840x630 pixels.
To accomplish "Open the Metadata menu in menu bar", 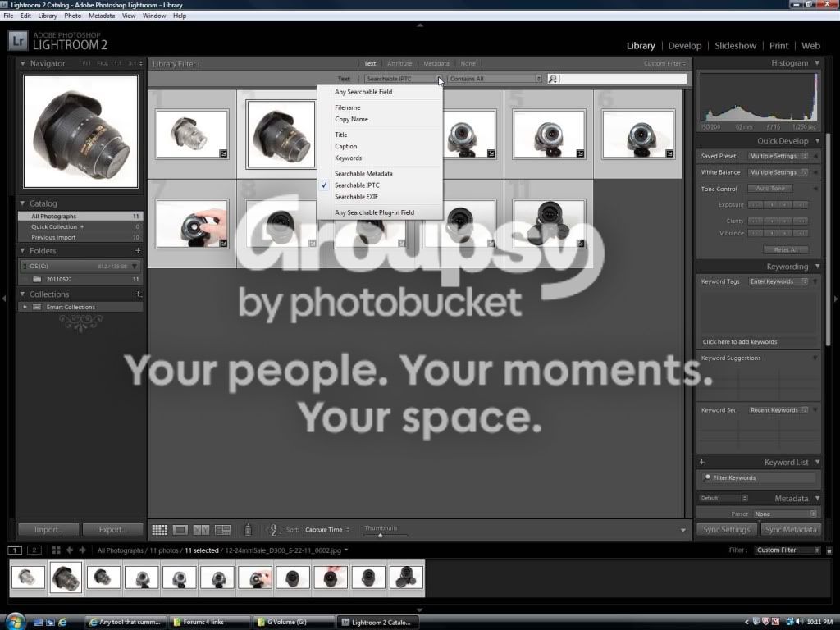I will pos(102,16).
